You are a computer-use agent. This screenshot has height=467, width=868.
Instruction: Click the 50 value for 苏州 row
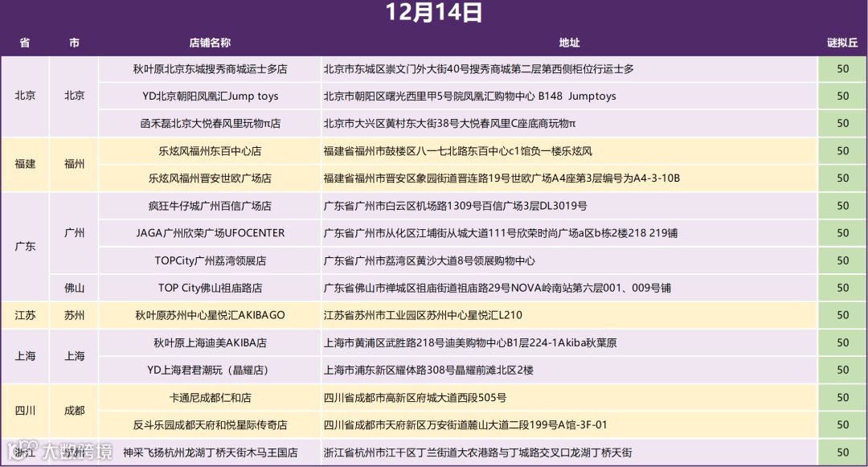[842, 315]
